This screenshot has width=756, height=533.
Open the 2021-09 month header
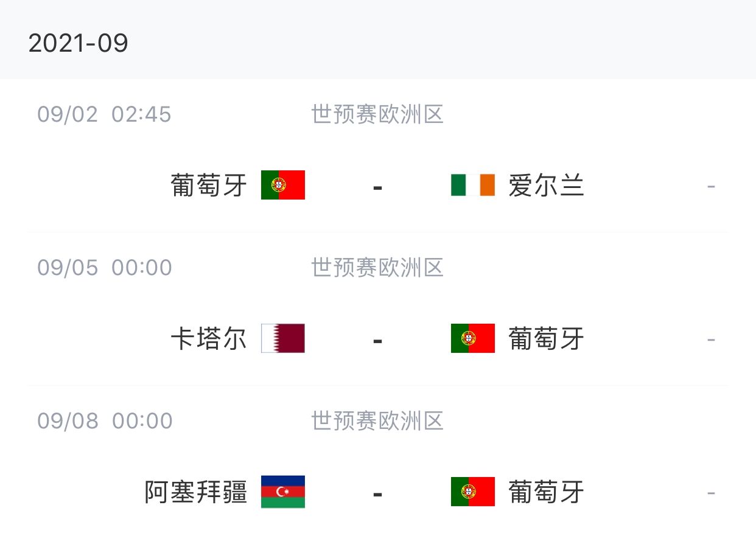pos(79,43)
